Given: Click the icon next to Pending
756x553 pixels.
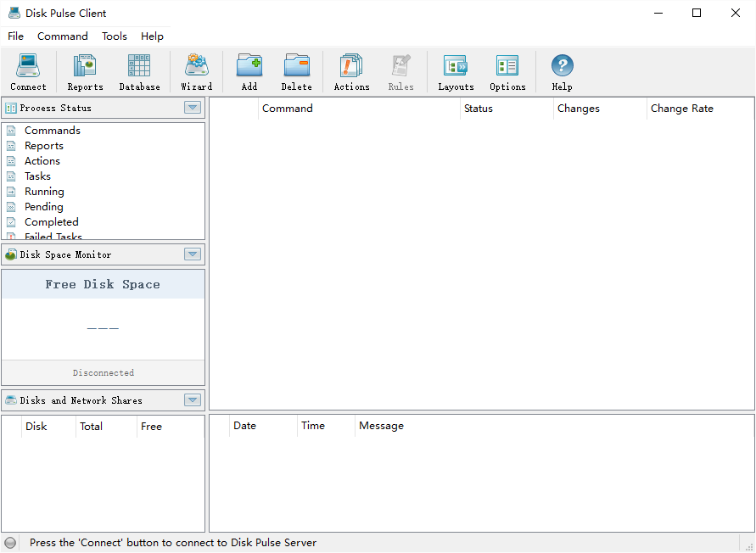Looking at the screenshot, I should click(11, 207).
